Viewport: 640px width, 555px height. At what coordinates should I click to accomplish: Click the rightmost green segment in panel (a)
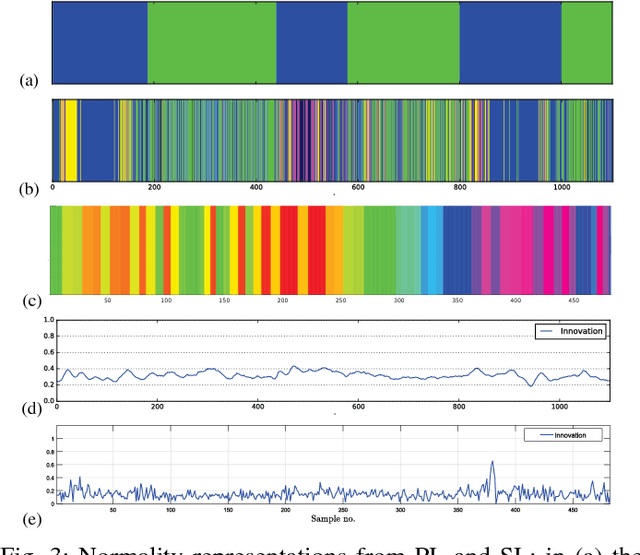[585, 43]
